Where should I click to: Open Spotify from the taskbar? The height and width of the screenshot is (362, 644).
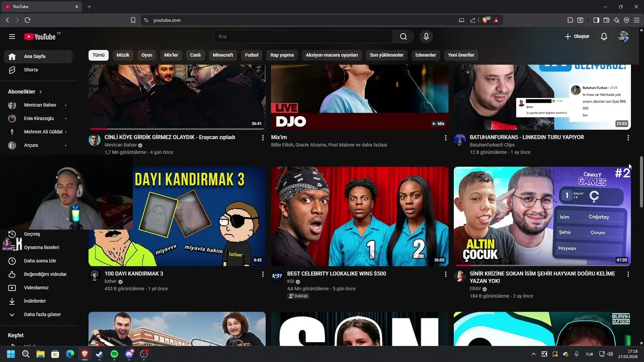(x=114, y=354)
